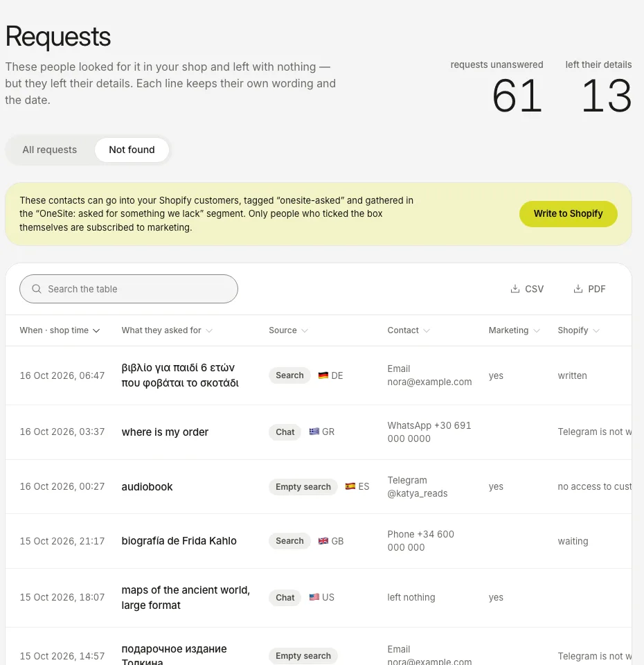Image resolution: width=644 pixels, height=665 pixels.
Task: Click the timestamp 15 Oct 2026, 18:07
Action: click(62, 597)
